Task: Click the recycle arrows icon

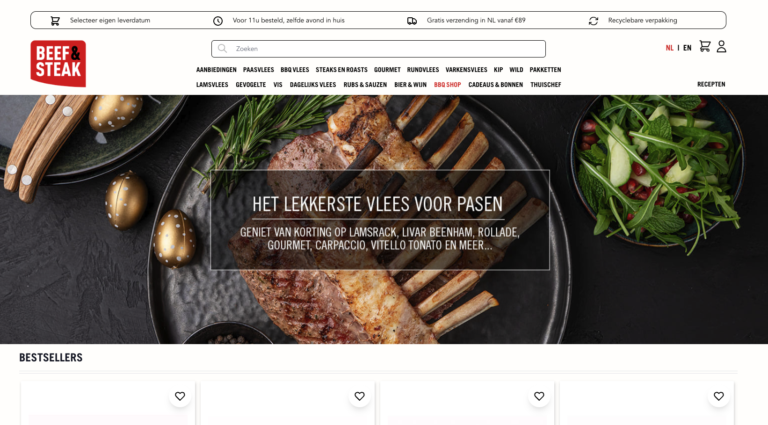Action: pyautogui.click(x=593, y=21)
